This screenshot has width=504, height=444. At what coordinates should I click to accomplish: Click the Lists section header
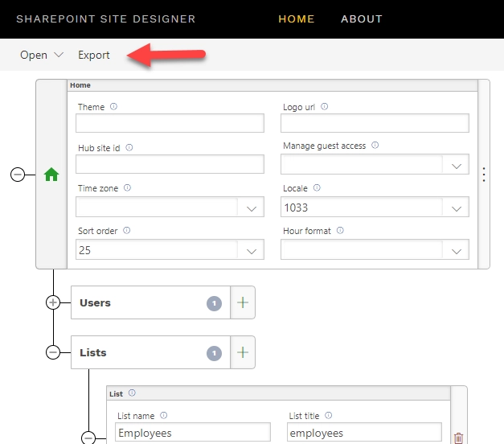[151, 352]
